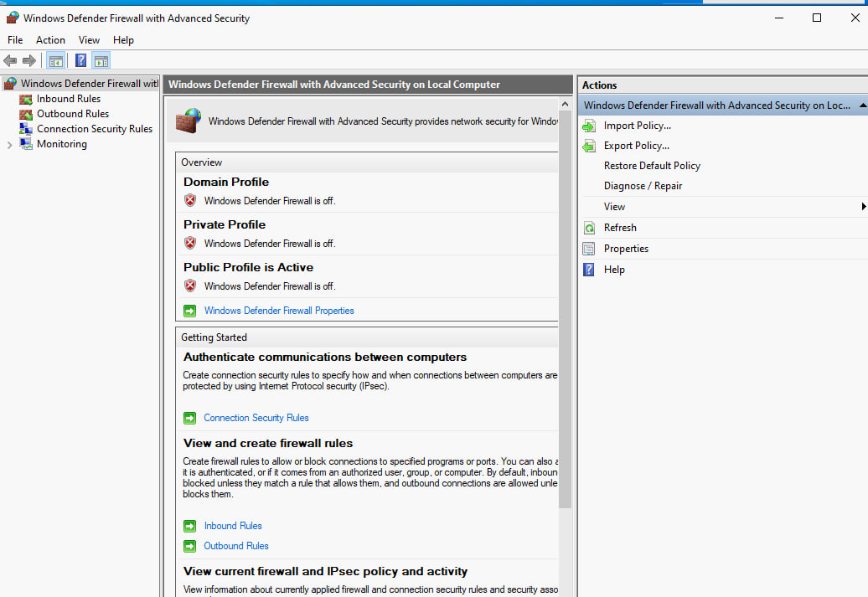Click the Back arrow toolbar icon
868x597 pixels.
(x=10, y=60)
